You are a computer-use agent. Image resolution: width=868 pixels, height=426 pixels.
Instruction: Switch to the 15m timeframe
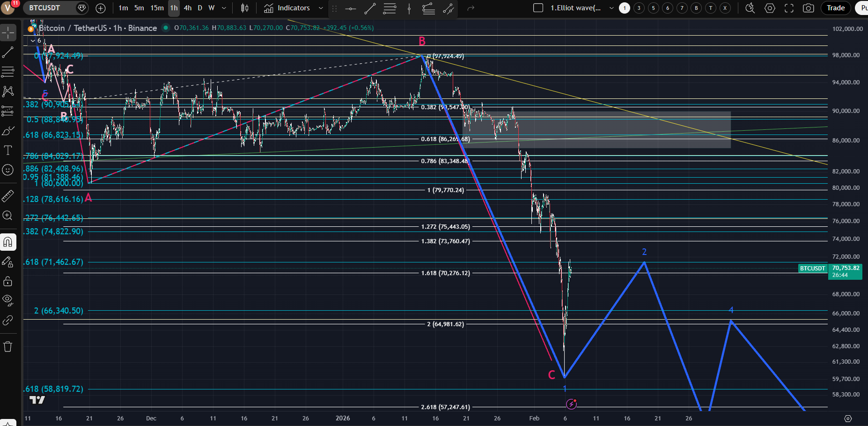(x=157, y=8)
